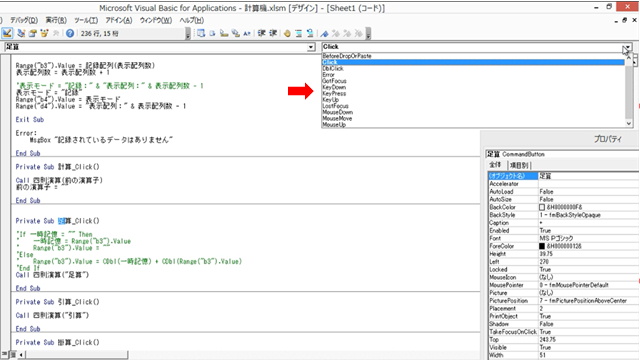Collapse the procedure dropdown arrow
The height and width of the screenshot is (360, 640).
[x=627, y=47]
